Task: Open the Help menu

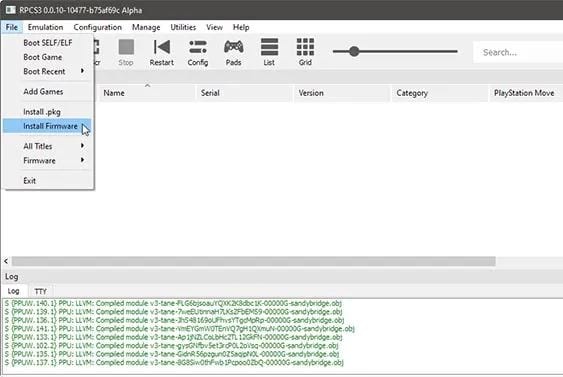Action: coord(241,27)
